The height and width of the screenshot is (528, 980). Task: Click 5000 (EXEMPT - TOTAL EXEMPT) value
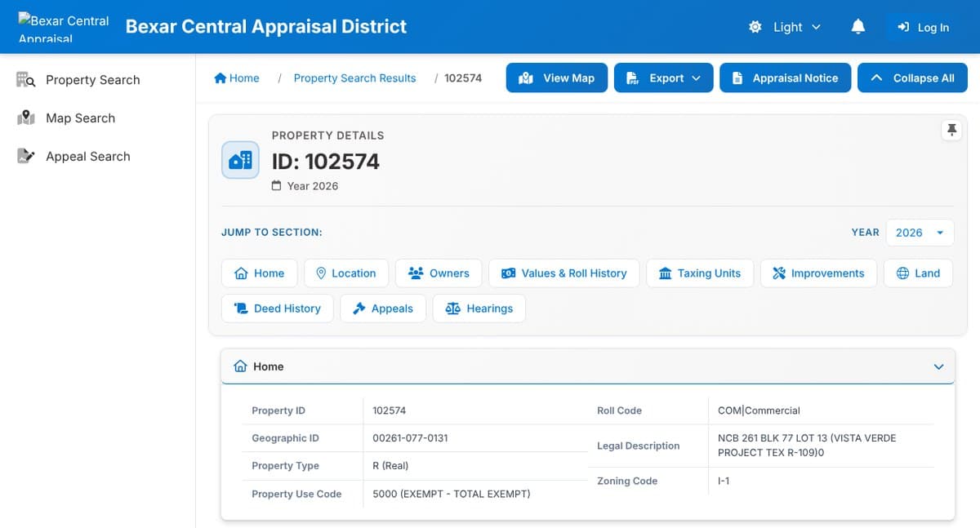pos(452,494)
